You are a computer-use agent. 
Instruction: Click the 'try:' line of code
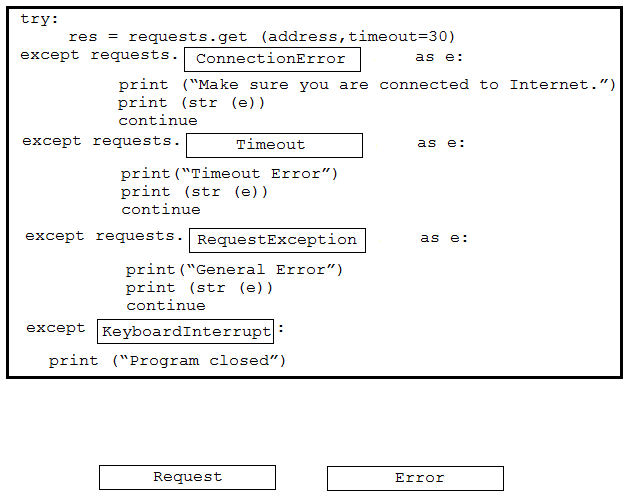pos(39,19)
